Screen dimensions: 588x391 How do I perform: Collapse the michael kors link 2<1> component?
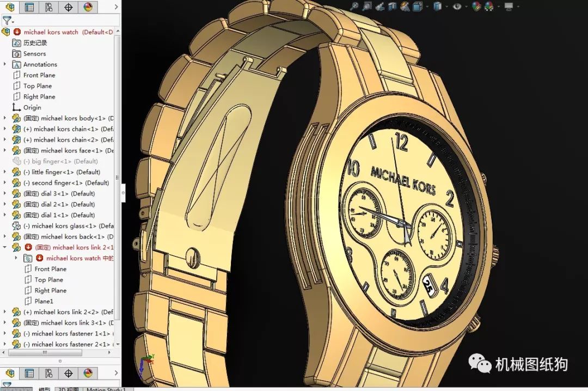pos(4,247)
